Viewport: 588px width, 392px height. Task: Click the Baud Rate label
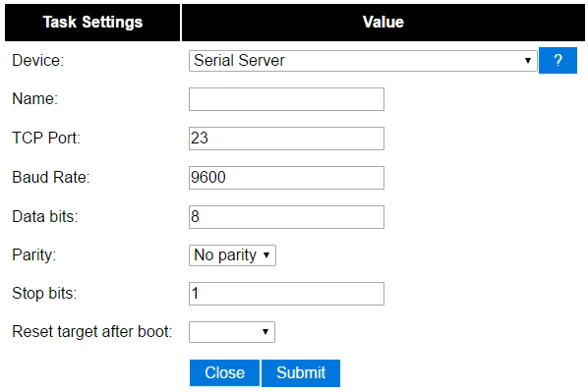click(51, 177)
